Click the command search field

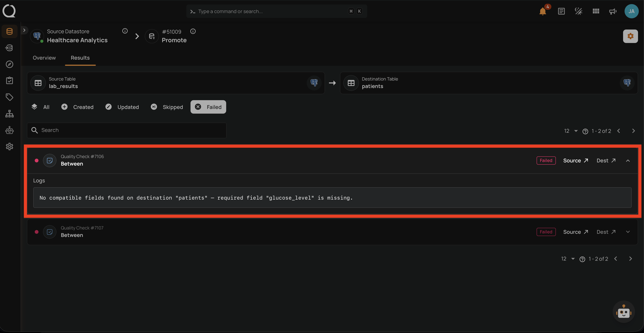coord(277,11)
